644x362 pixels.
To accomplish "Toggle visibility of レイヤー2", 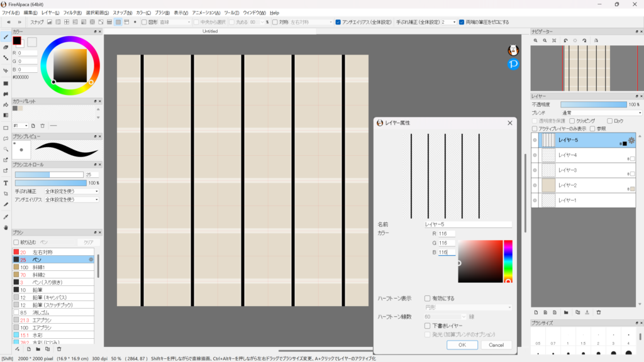I will click(535, 185).
